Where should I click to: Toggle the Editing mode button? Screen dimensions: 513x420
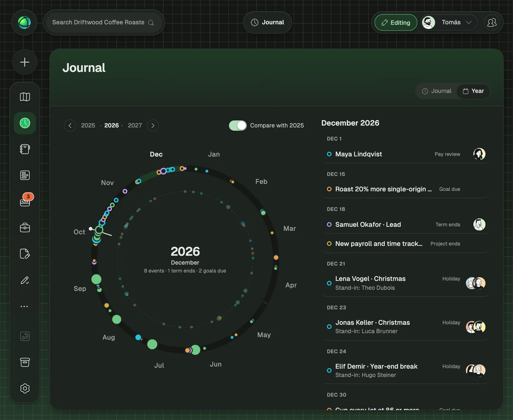pos(396,23)
